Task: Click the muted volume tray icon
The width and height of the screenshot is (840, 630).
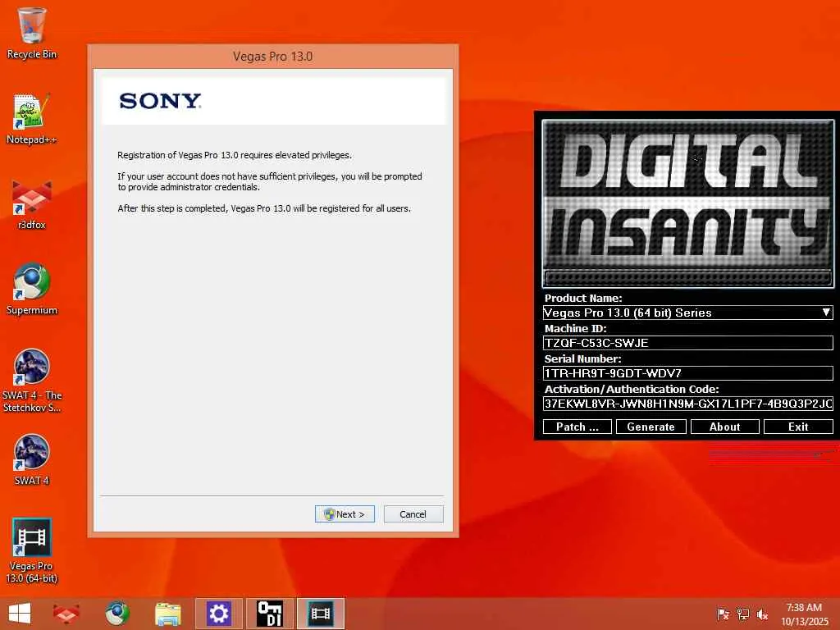Action: [x=762, y=614]
